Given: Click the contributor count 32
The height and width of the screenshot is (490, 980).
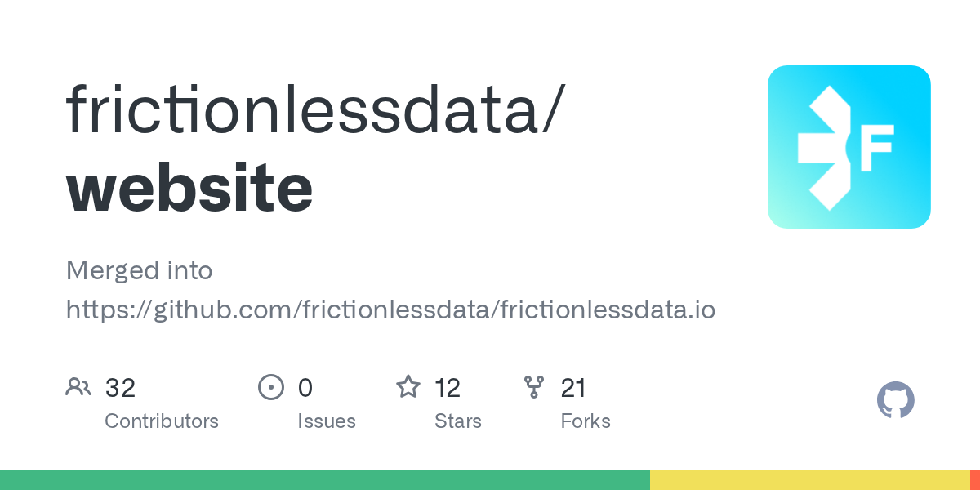Looking at the screenshot, I should (120, 388).
